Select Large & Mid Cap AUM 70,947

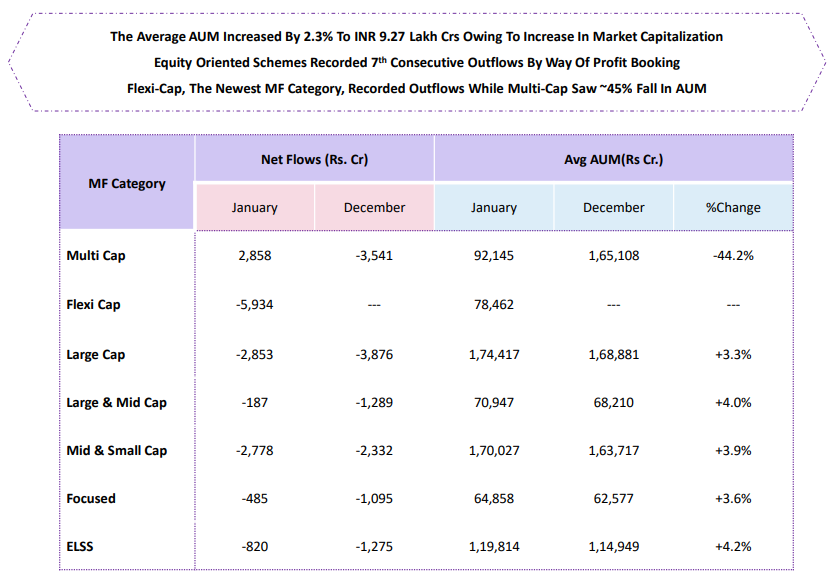coord(494,403)
